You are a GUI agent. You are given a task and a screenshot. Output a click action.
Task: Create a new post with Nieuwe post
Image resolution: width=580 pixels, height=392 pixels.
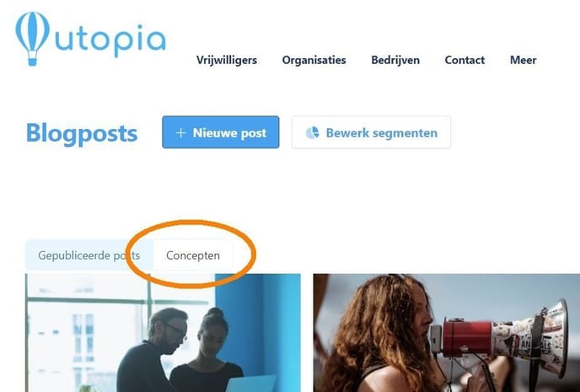point(221,132)
